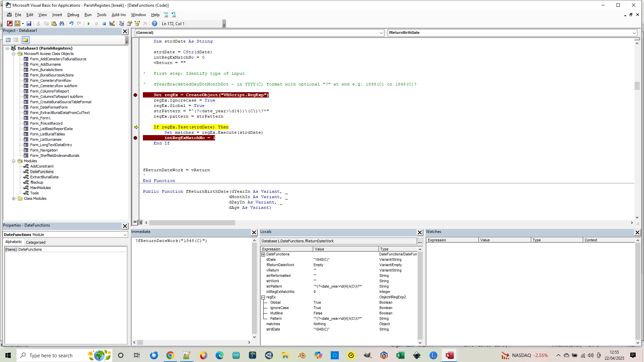Viewport: 644px width, 362px height.
Task: Switch to Categorized properties tab
Action: pyautogui.click(x=36, y=242)
